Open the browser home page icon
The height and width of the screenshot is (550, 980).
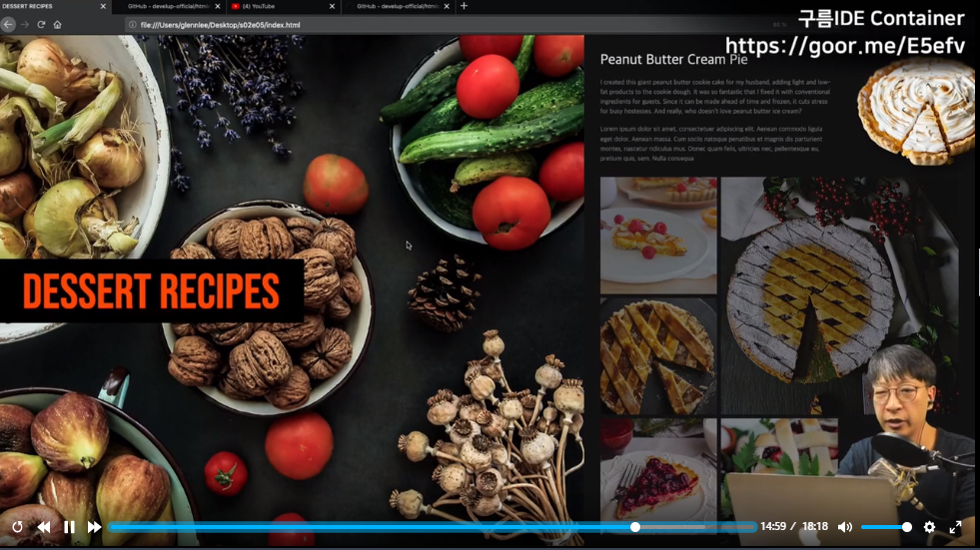pos(58,24)
